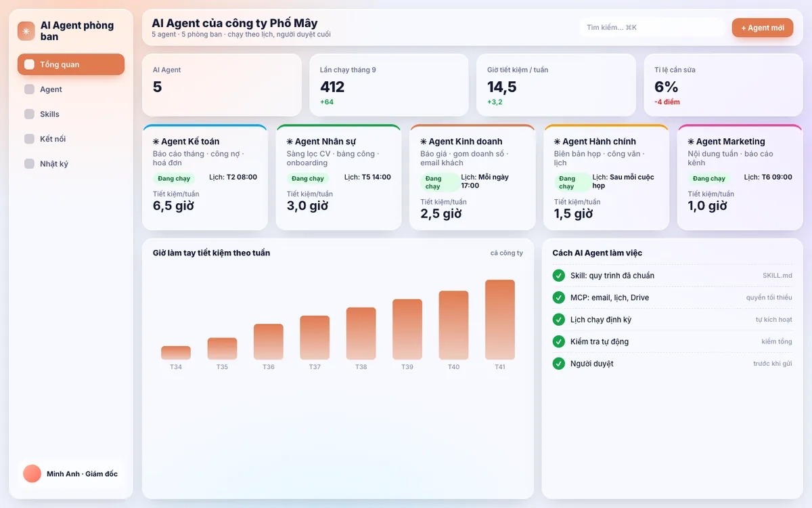812x508 pixels.
Task: Click the -4 điểm change indicator
Action: pyautogui.click(x=667, y=102)
